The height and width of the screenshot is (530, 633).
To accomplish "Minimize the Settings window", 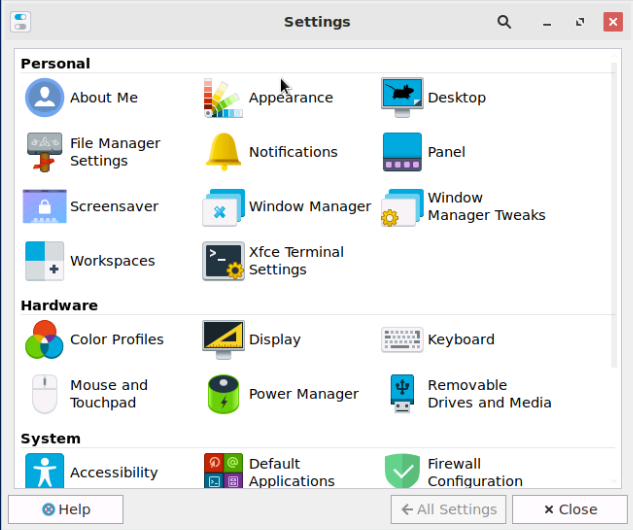I will [x=547, y=22].
